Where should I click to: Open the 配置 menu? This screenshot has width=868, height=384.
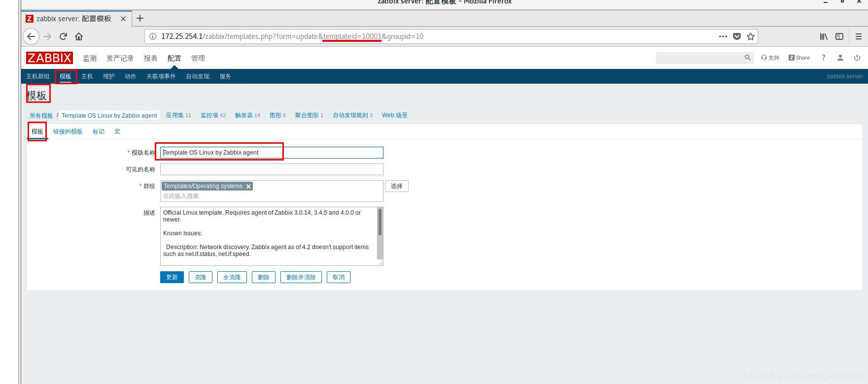point(174,58)
